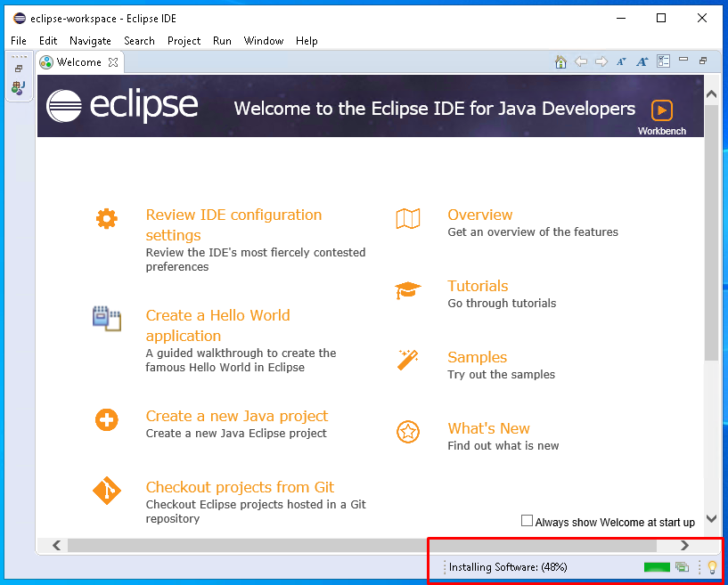
Task: Click the Customize page icon
Action: point(664,61)
